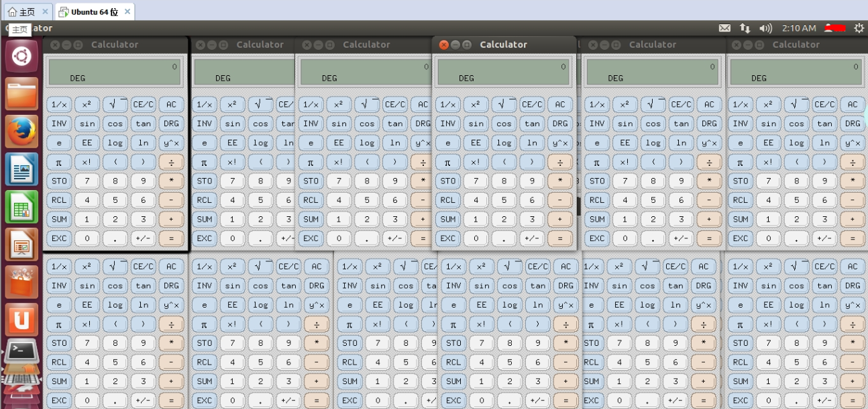Open the Ubuntu One dock icon
Viewport: 868px width, 409px height.
tap(21, 319)
